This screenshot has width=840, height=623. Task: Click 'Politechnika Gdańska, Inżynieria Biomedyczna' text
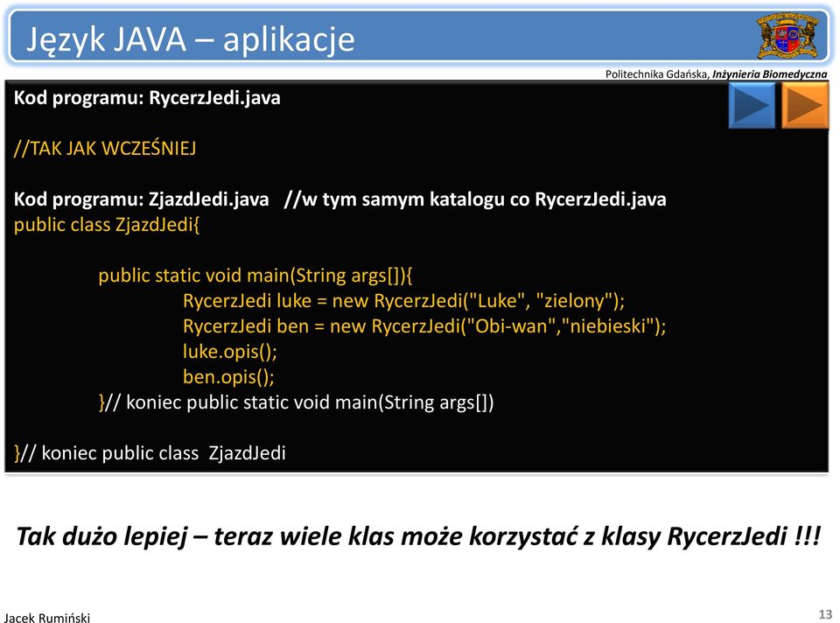click(717, 73)
